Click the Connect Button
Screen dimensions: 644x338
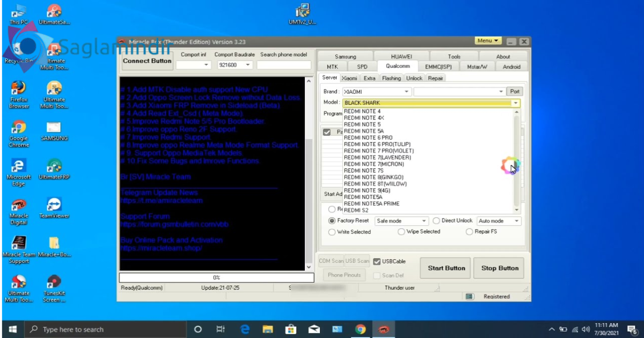pos(147,61)
